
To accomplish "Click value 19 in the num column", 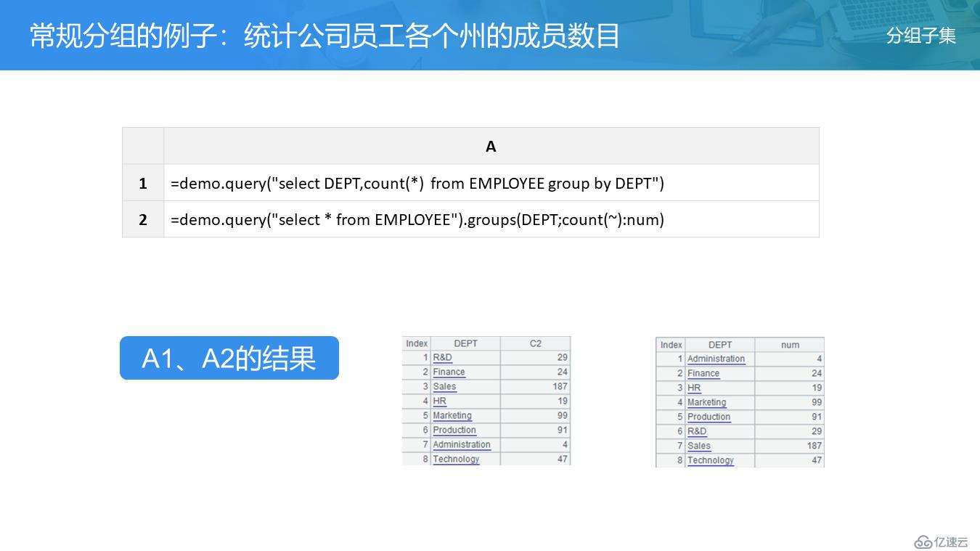I will pos(817,388).
